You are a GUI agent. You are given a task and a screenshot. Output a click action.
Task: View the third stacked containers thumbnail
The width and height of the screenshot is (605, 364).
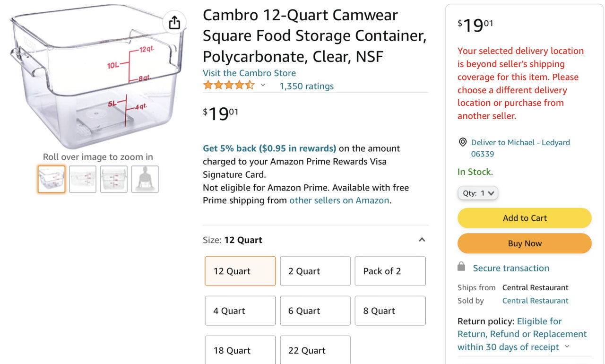click(114, 179)
